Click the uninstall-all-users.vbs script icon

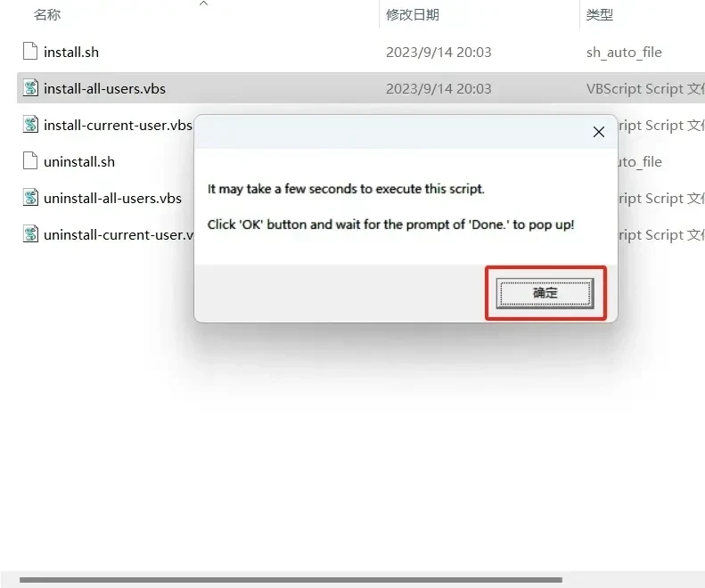30,198
